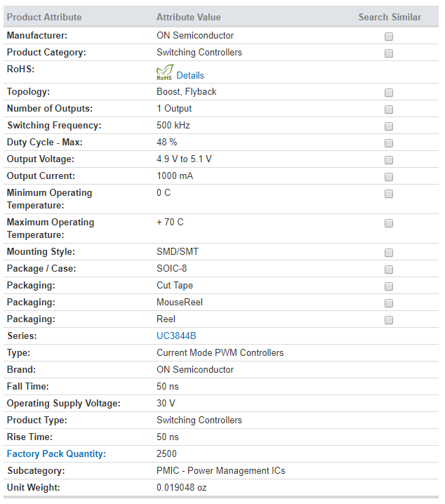Image resolution: width=445 pixels, height=504 pixels.
Task: Click the Search Similar column header
Action: pos(390,17)
